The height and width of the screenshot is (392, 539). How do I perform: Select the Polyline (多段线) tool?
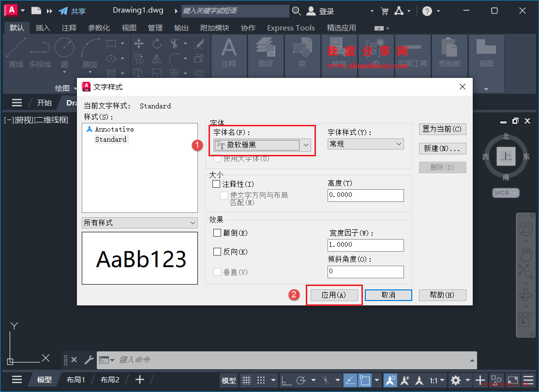[x=40, y=47]
